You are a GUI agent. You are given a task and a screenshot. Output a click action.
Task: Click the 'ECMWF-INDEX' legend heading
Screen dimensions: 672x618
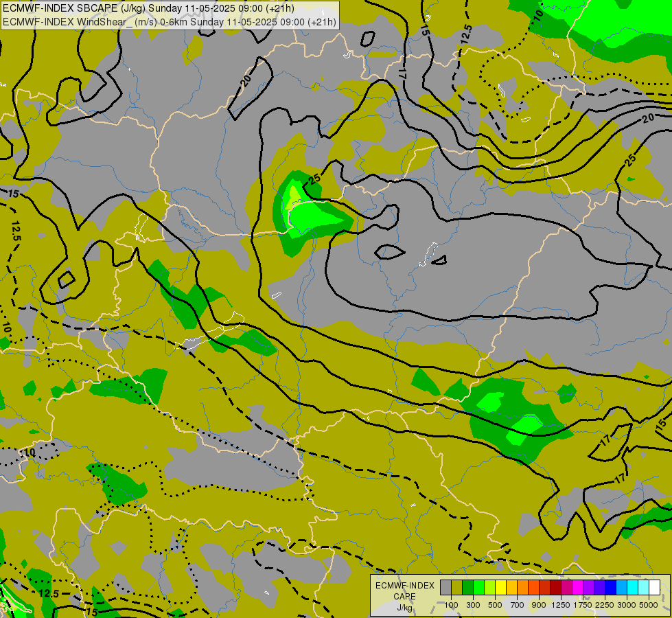pos(405,586)
